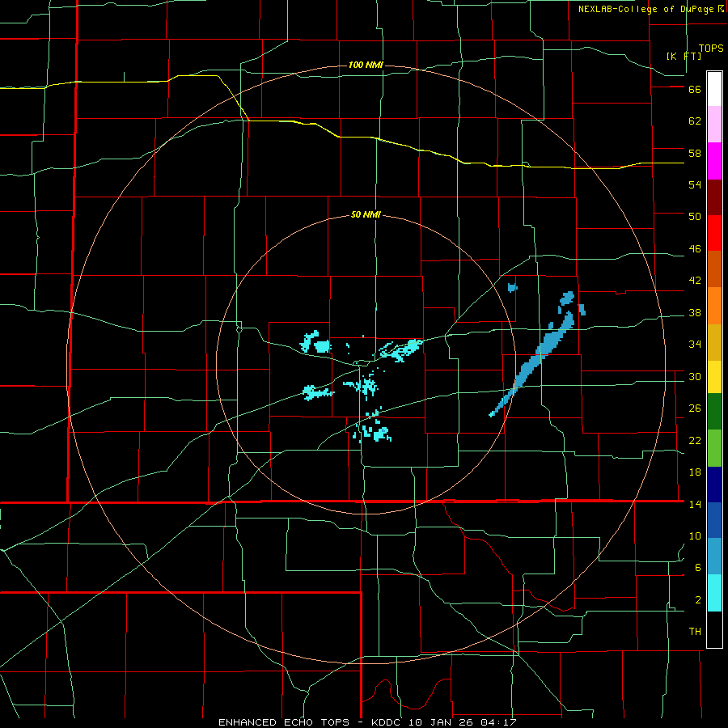
Task: Click the legend value 66
Action: click(695, 90)
